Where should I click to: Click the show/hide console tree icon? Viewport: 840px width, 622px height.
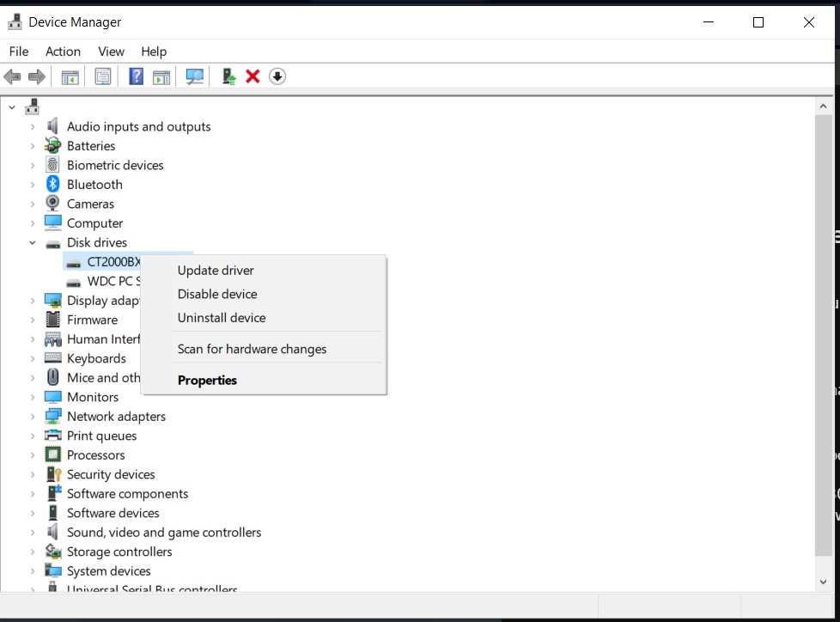coord(70,76)
